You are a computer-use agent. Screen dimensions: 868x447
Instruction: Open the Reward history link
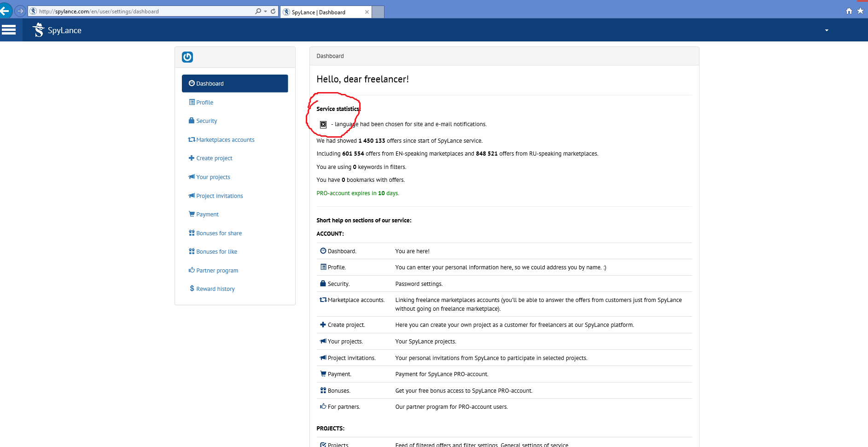click(x=215, y=289)
